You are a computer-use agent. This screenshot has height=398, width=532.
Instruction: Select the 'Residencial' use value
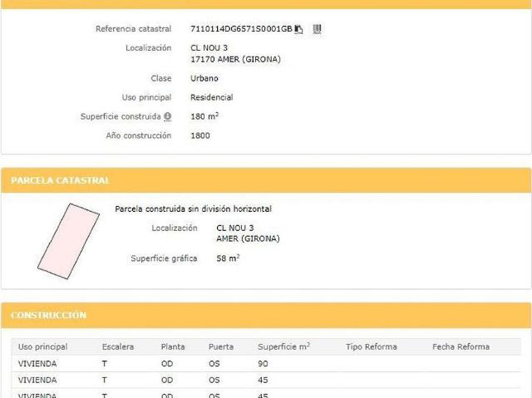pos(212,97)
